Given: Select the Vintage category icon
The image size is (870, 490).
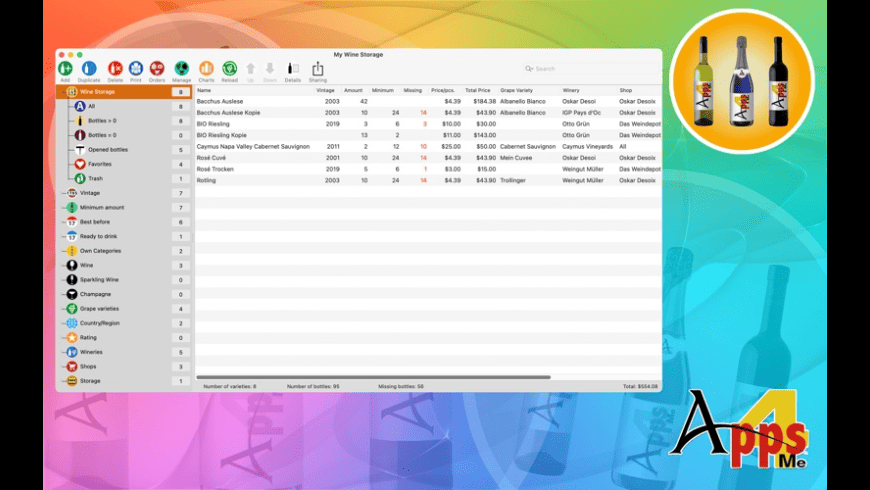Looking at the screenshot, I should click(x=72, y=193).
